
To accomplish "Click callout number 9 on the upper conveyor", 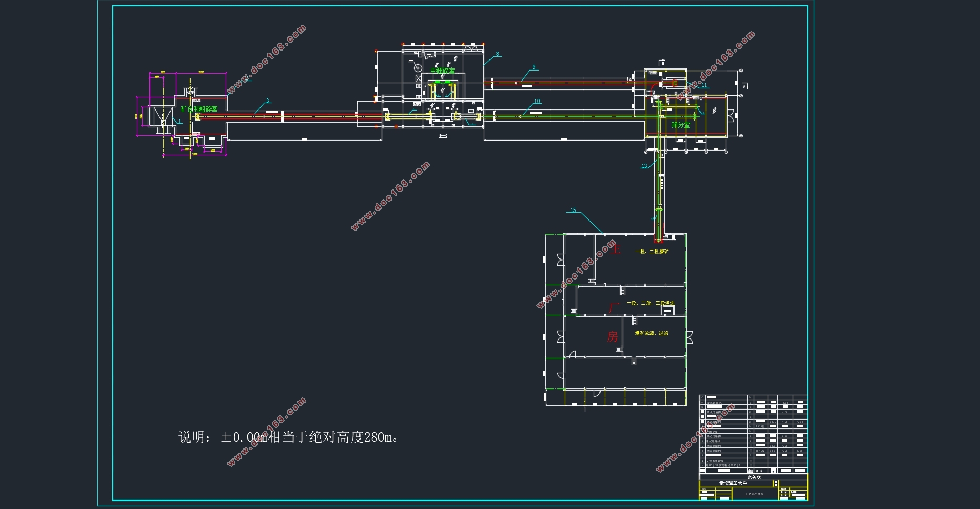I will click(534, 67).
